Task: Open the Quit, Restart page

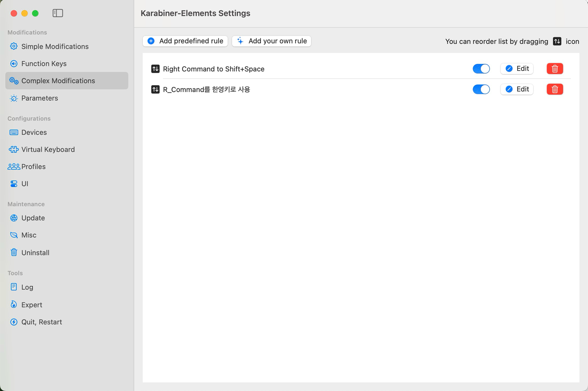Action: click(67, 322)
